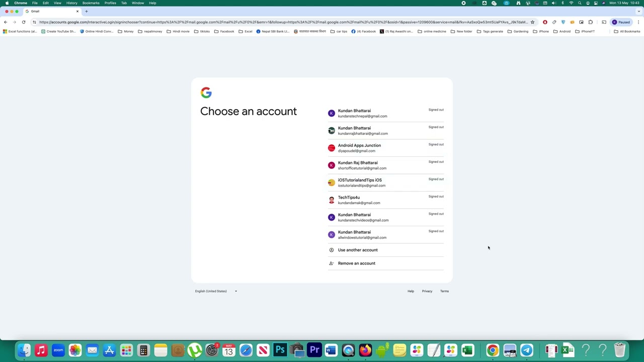The image size is (644, 362).
Task: Launch Premiere Pro from the dock
Action: tap(314, 350)
